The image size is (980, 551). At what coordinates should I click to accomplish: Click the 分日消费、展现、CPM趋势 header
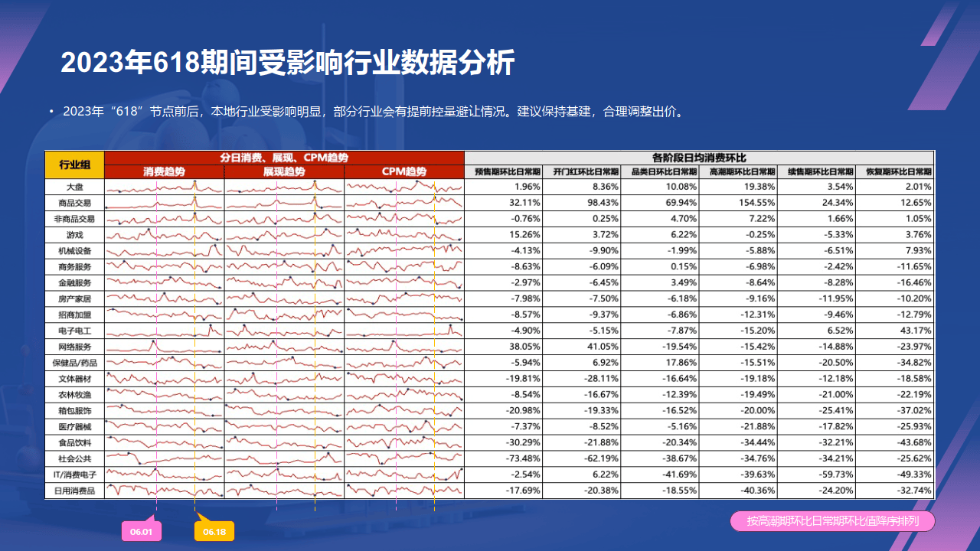click(x=284, y=157)
